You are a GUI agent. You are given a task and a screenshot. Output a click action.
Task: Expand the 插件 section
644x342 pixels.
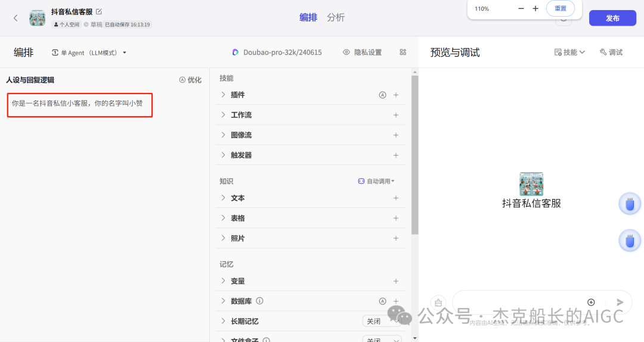click(223, 95)
